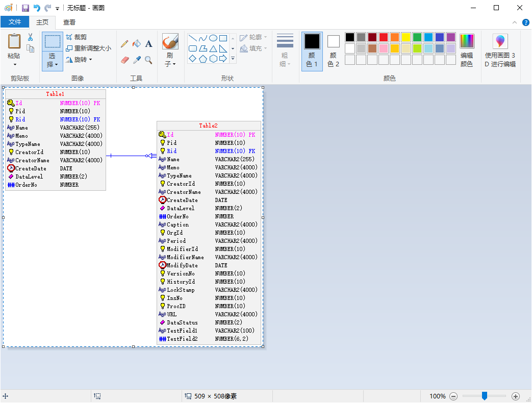Viewport: 532px width, 403px height.
Task: Choose the straight Line shape
Action: click(x=192, y=38)
